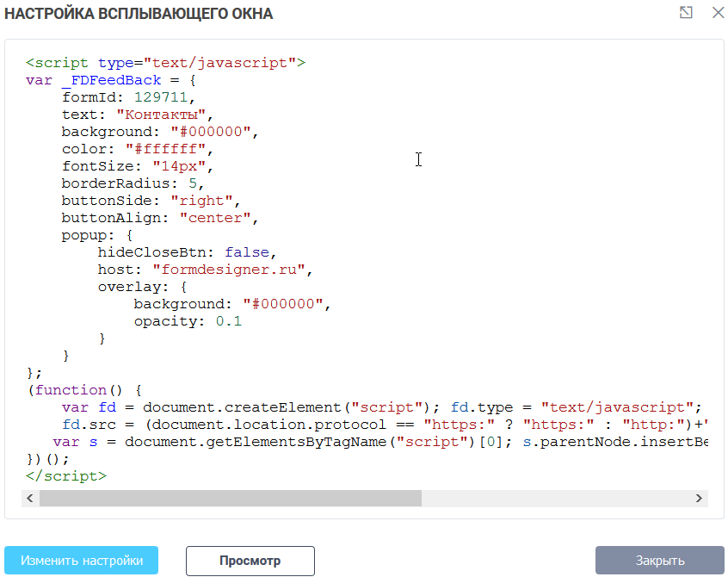
Task: Click the opening script type tag line
Action: point(165,63)
